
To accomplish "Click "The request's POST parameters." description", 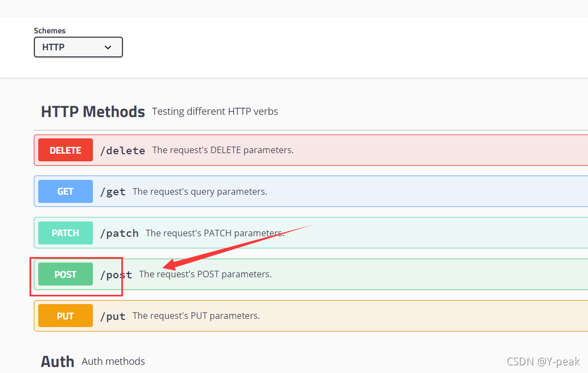I will coord(205,274).
